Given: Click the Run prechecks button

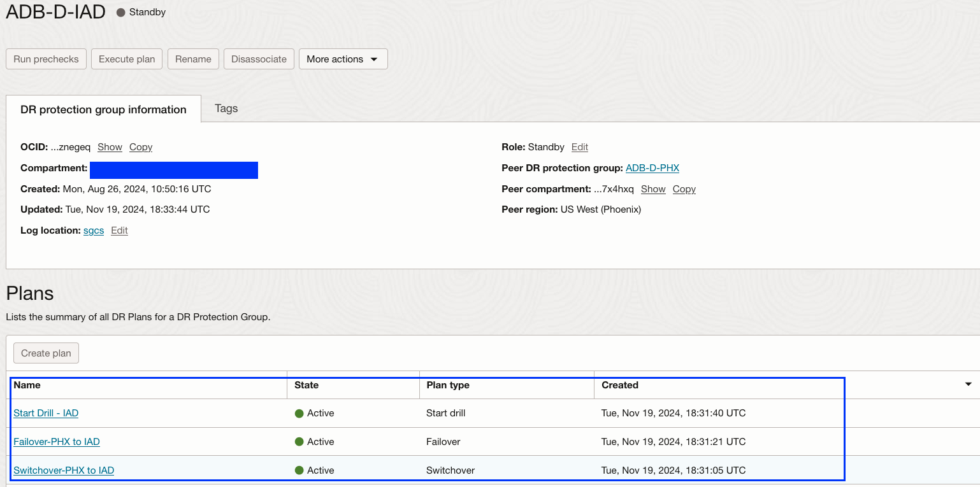Looking at the screenshot, I should click(x=46, y=59).
